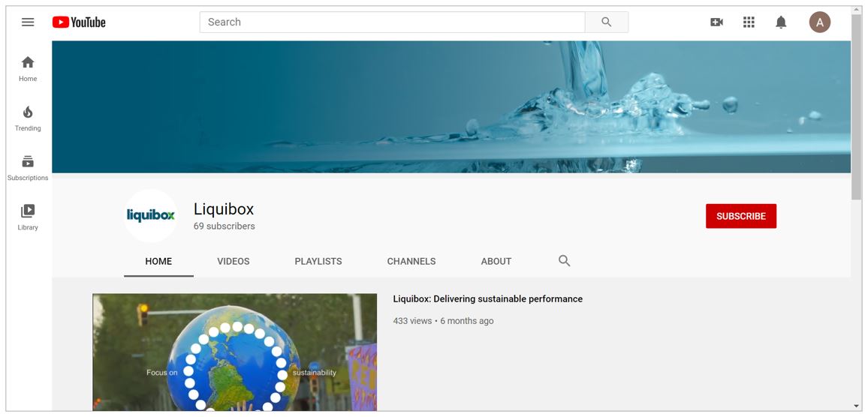Open Trending in sidebar
This screenshot has width=868, height=417.
[28, 118]
